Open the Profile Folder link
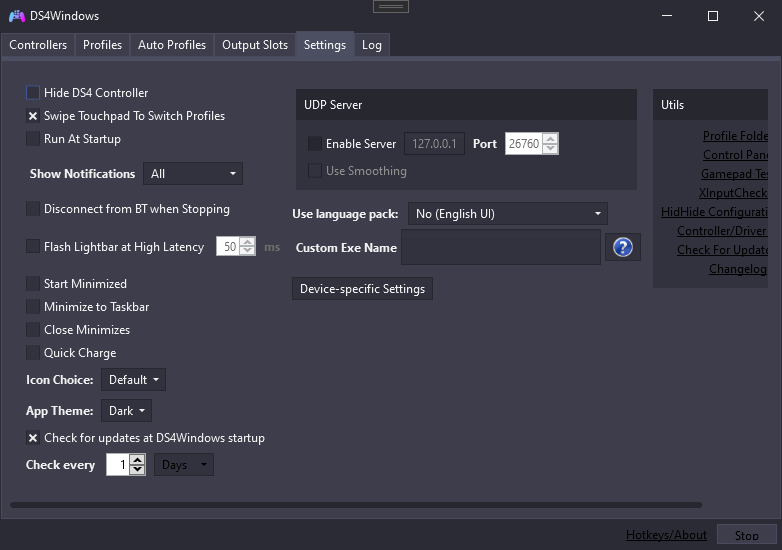This screenshot has width=782, height=550. pos(735,136)
